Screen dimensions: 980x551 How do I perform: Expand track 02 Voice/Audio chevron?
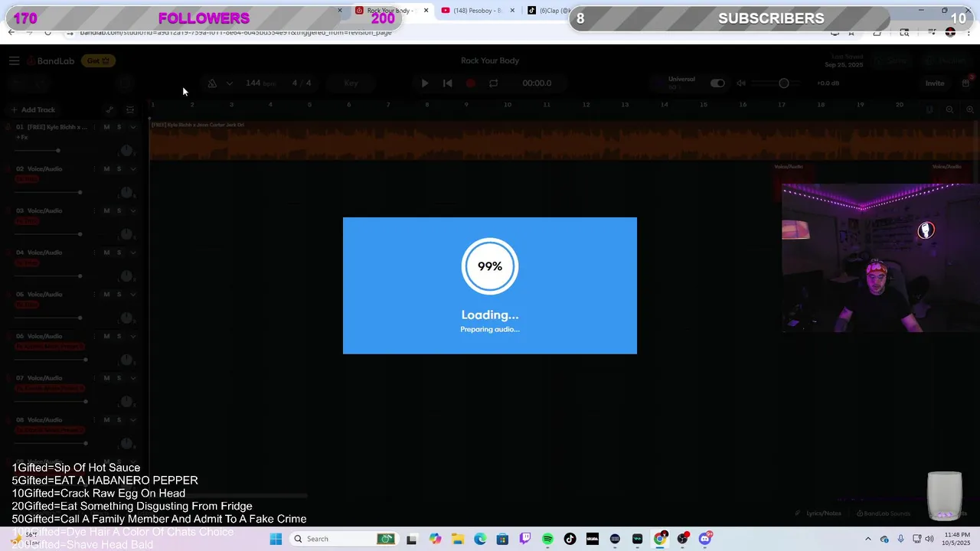[x=132, y=169]
